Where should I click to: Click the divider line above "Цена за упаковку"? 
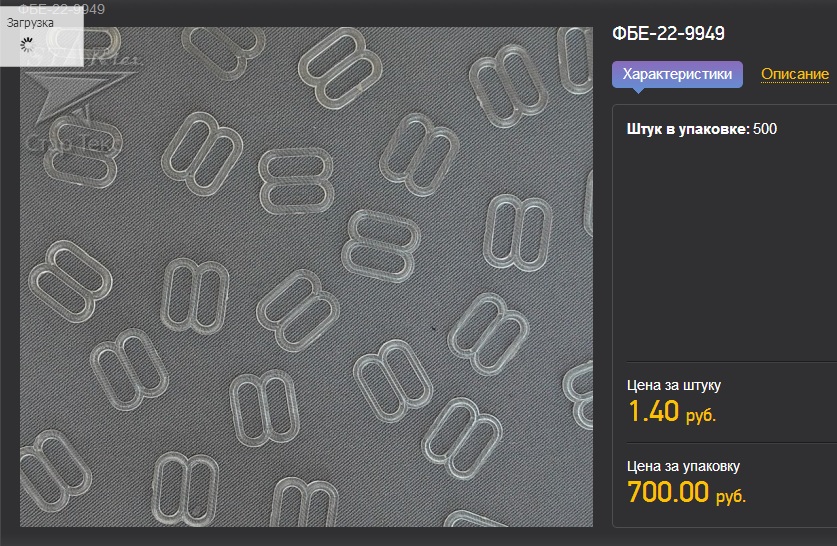730,443
